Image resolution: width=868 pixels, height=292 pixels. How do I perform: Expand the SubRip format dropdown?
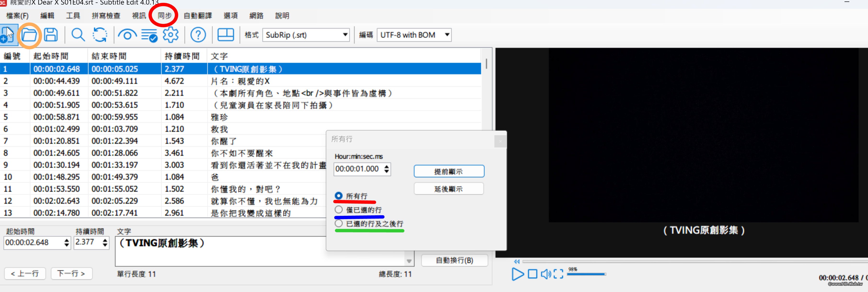coord(345,35)
